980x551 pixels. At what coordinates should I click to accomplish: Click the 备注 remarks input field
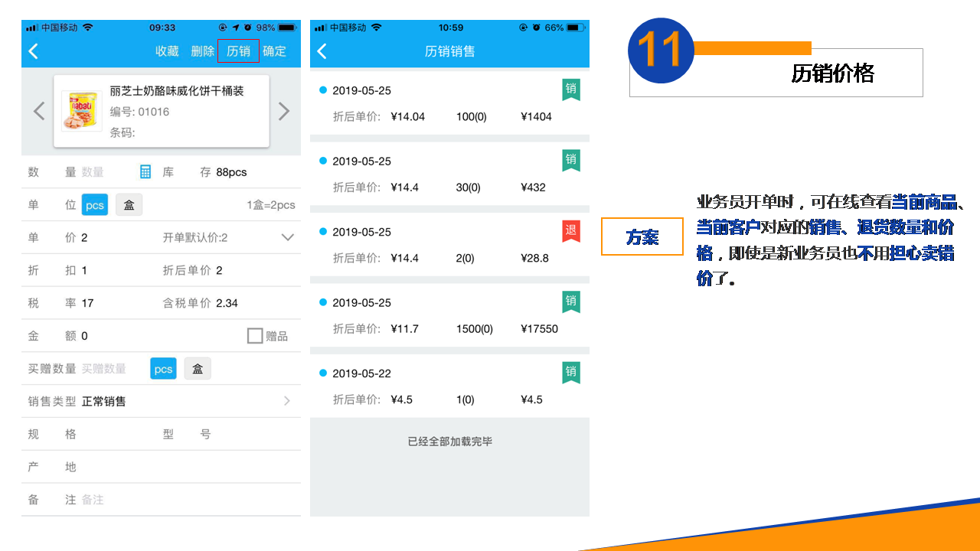pos(184,500)
